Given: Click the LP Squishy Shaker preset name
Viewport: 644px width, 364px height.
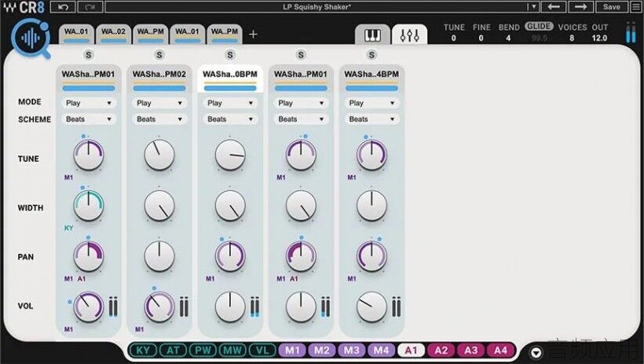Looking at the screenshot, I should [x=317, y=7].
